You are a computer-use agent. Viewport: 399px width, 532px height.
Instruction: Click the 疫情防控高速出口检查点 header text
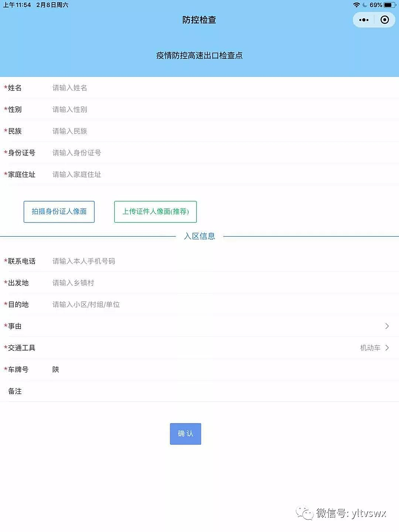[199, 55]
